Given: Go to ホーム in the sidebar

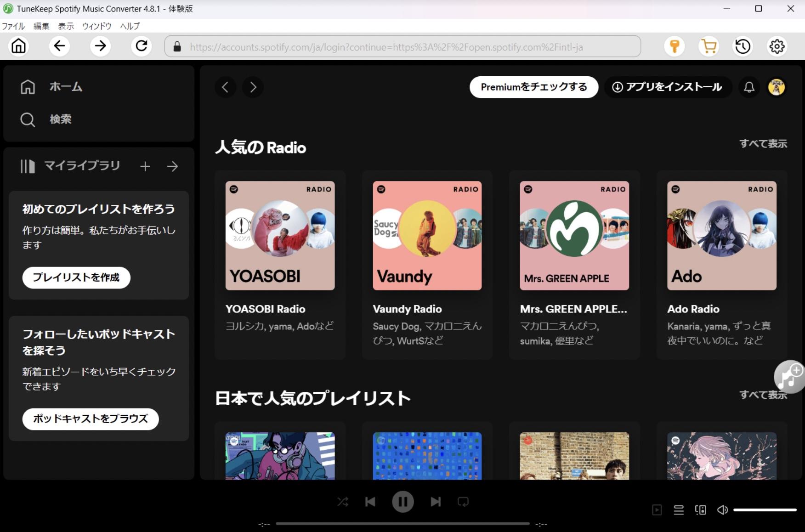Looking at the screenshot, I should (66, 87).
